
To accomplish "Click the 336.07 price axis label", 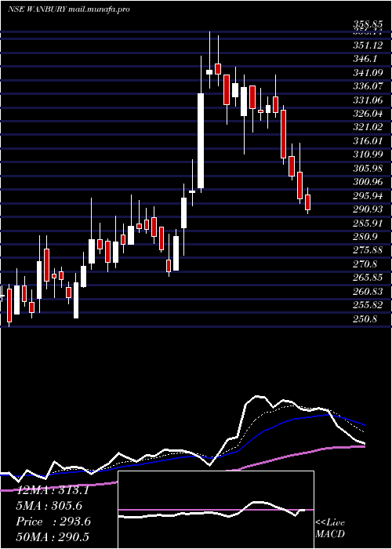I will coord(367,86).
